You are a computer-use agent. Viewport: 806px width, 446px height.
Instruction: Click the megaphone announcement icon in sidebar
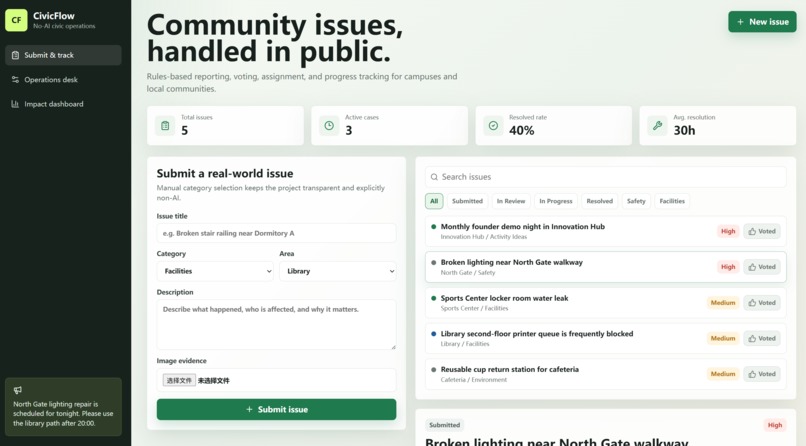pyautogui.click(x=18, y=390)
